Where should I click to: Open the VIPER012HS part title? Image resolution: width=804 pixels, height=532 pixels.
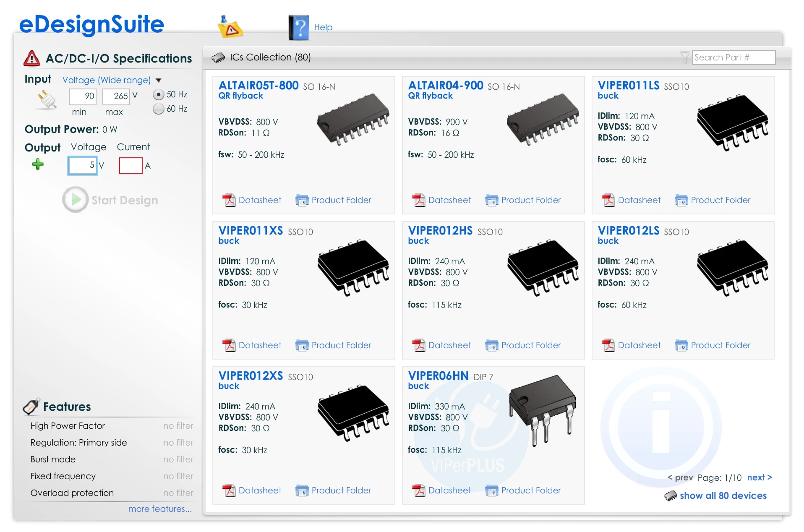coord(440,231)
